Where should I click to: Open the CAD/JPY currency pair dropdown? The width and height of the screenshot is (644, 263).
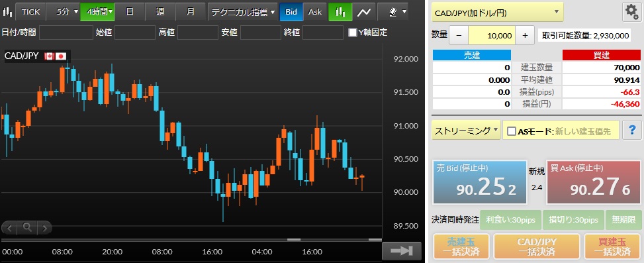click(x=497, y=13)
